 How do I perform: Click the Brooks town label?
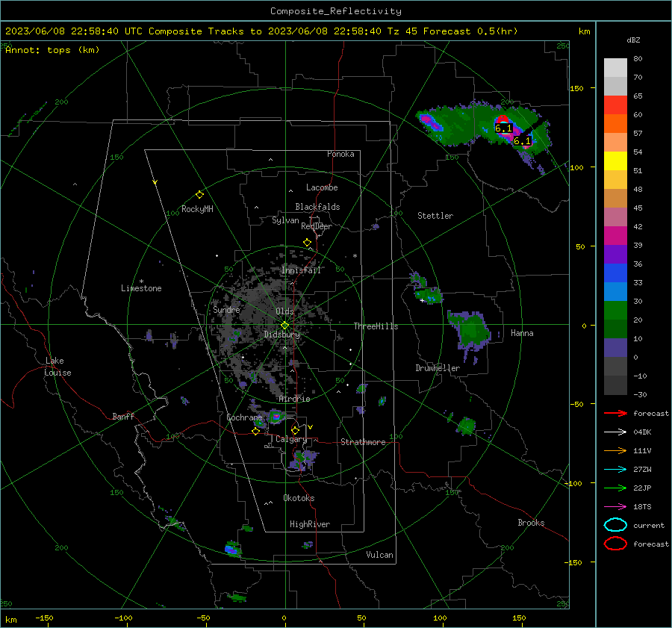(x=531, y=523)
